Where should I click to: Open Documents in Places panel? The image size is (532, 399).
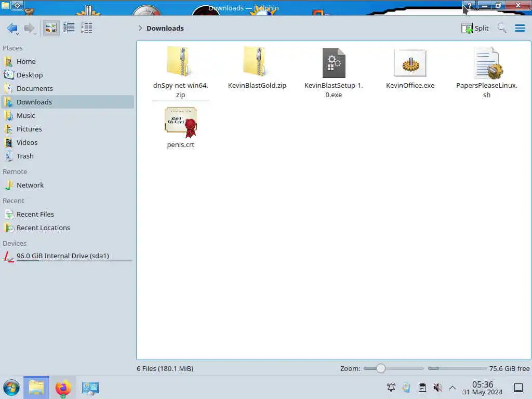pos(67,88)
